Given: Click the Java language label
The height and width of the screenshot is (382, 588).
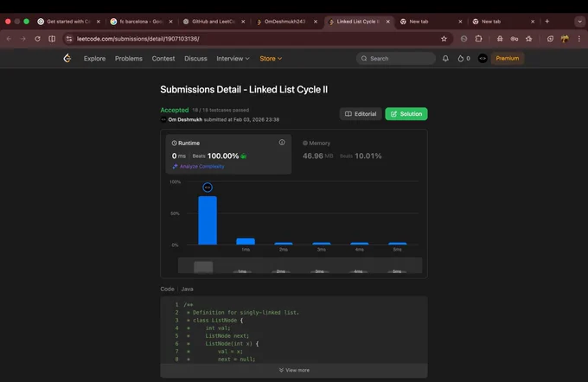Looking at the screenshot, I should 187,289.
